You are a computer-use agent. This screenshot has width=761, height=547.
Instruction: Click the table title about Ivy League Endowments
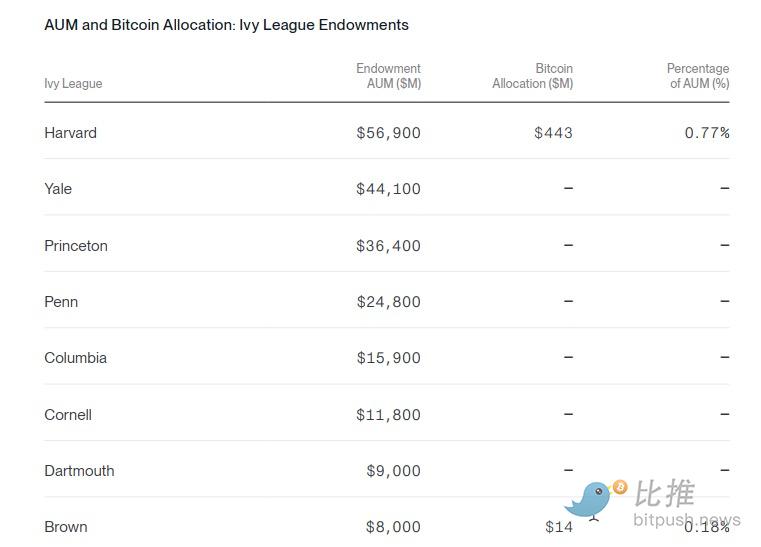[226, 25]
